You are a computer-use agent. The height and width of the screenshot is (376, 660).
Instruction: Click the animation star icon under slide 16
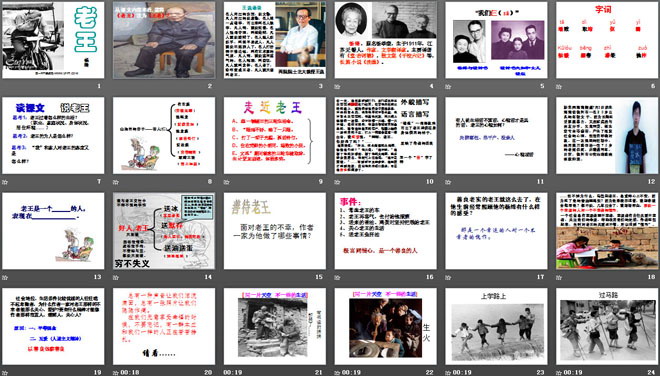pos(337,277)
